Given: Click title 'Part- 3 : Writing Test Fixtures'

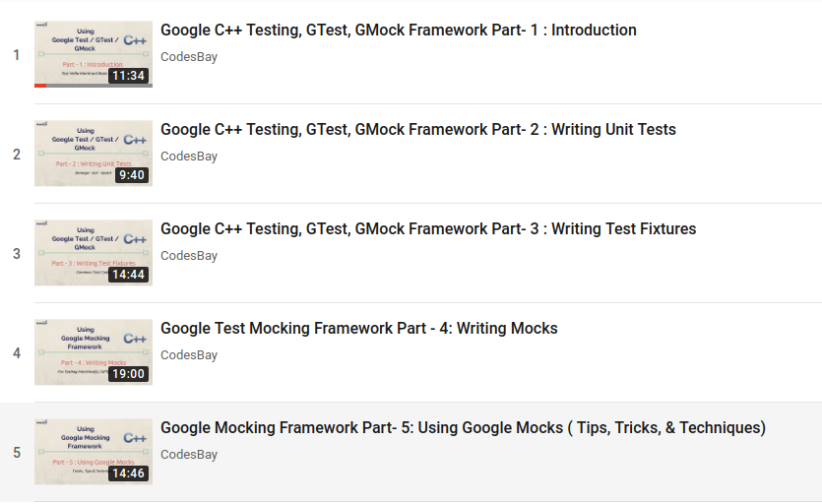Looking at the screenshot, I should click(427, 229).
